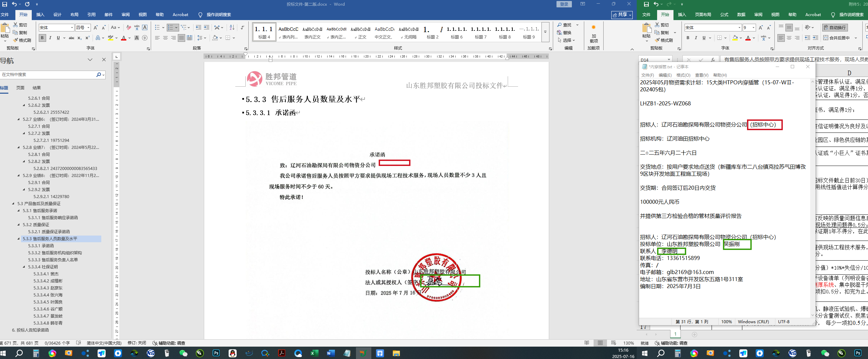Click the 共享 share button in Word
This screenshot has height=359, width=868.
pos(622,15)
